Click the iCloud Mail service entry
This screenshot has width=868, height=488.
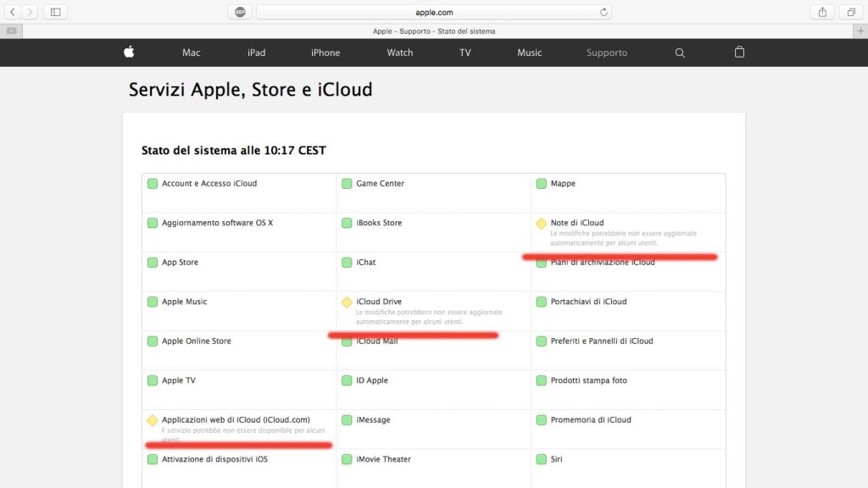[378, 341]
